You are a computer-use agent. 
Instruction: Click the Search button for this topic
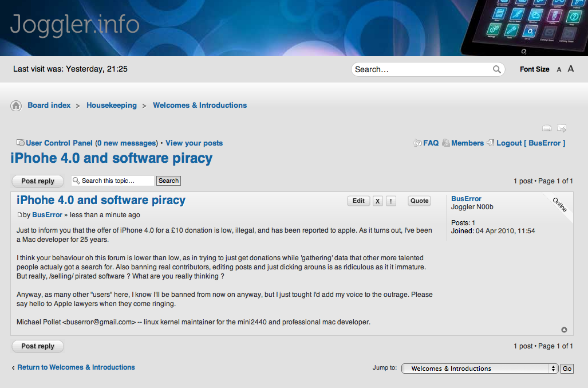click(168, 181)
